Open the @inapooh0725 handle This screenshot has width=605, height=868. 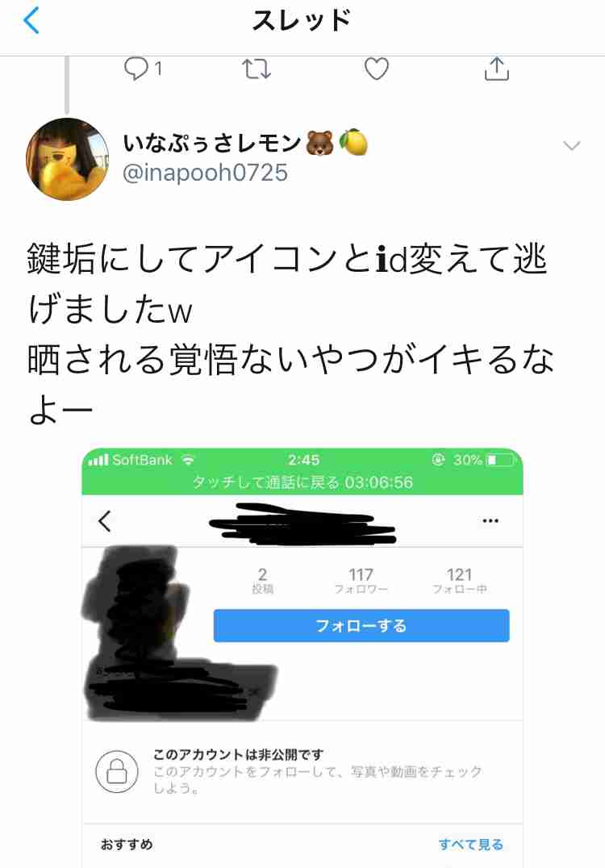(x=205, y=172)
